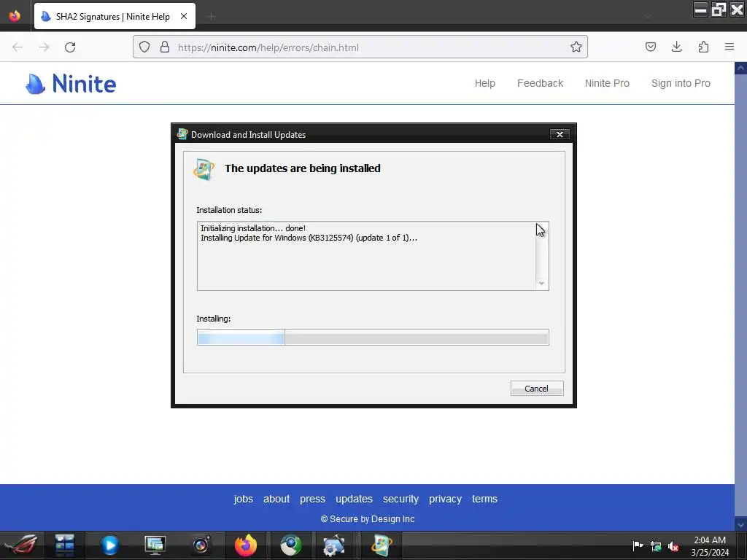Open the tracking protection shield
This screenshot has width=747, height=560.
[144, 47]
